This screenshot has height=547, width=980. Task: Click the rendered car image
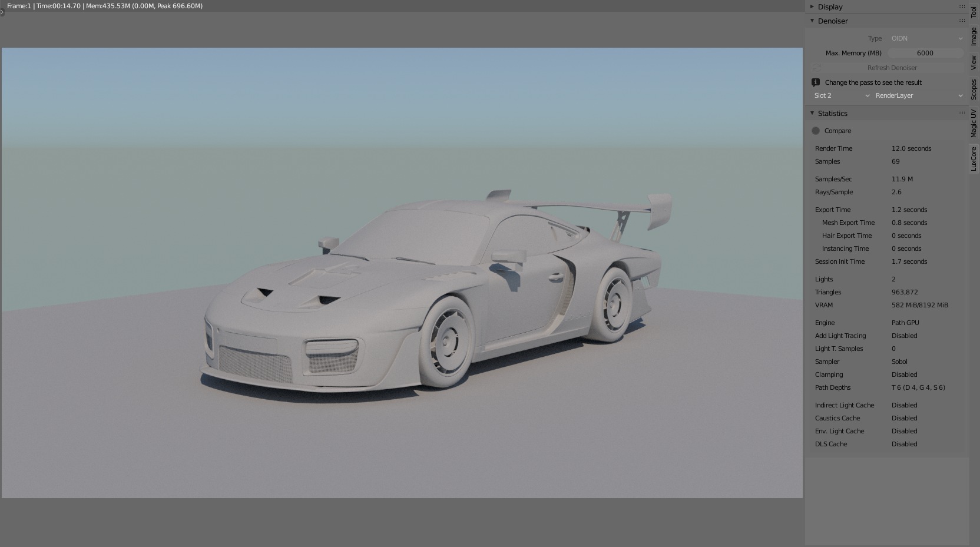coord(430,294)
